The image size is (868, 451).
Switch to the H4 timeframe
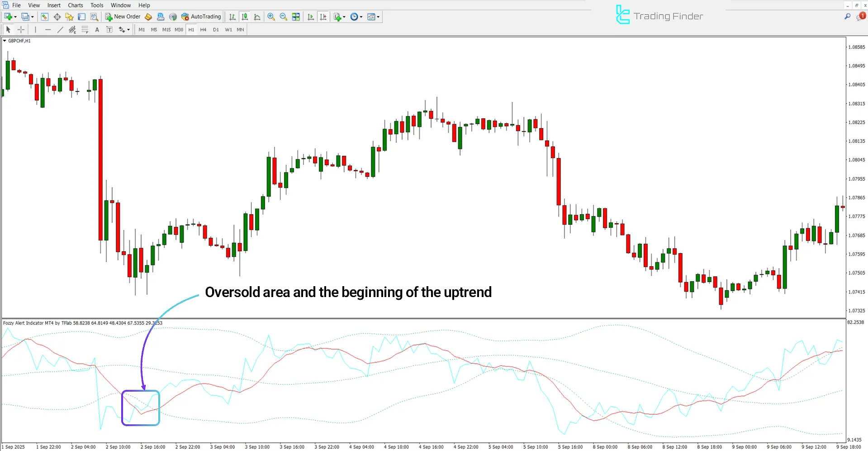tap(203, 29)
